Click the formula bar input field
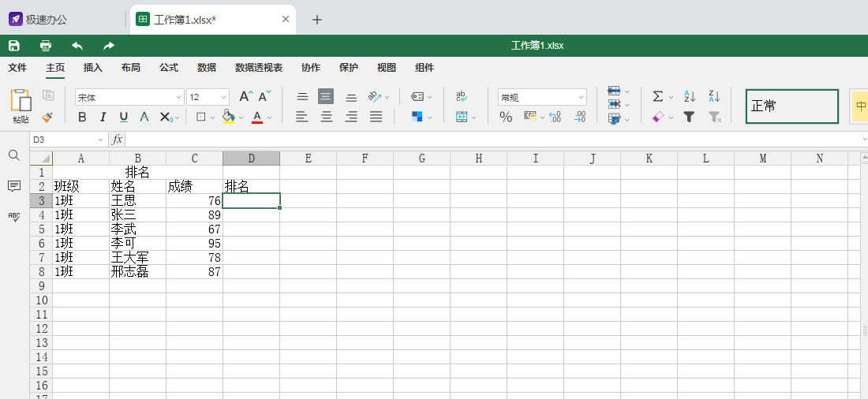Image resolution: width=868 pixels, height=399 pixels. 492,140
